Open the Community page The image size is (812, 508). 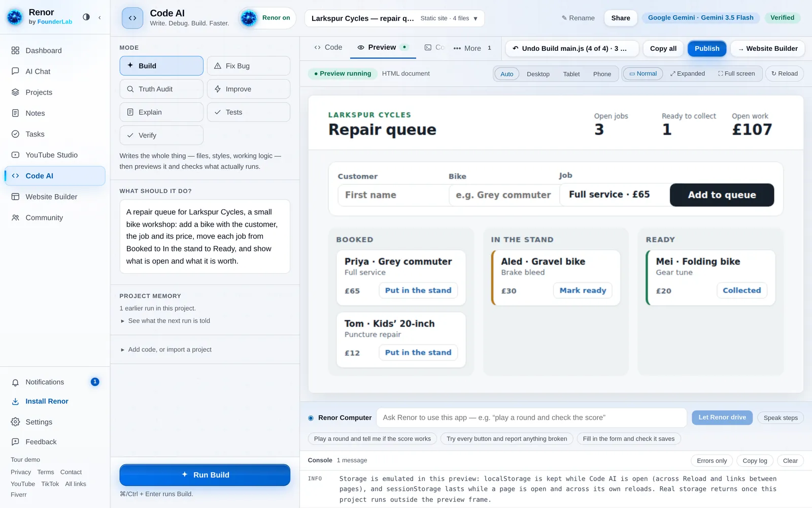click(x=55, y=217)
